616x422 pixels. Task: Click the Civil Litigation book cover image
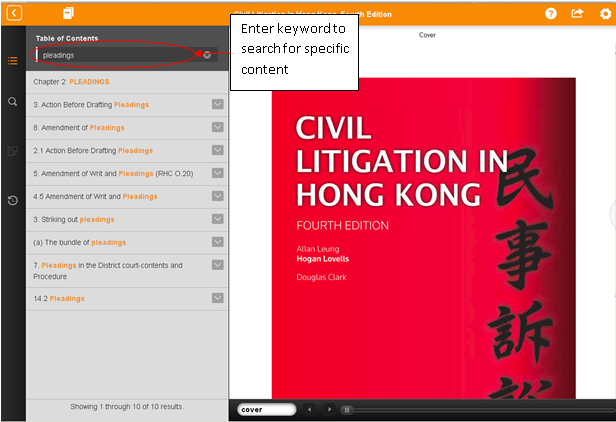point(424,238)
